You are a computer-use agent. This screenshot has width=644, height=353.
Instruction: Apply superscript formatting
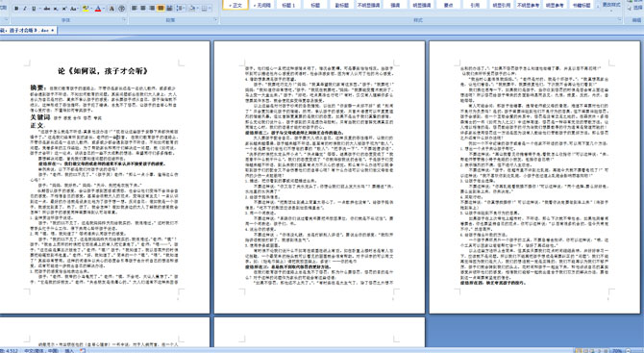(x=64, y=9)
